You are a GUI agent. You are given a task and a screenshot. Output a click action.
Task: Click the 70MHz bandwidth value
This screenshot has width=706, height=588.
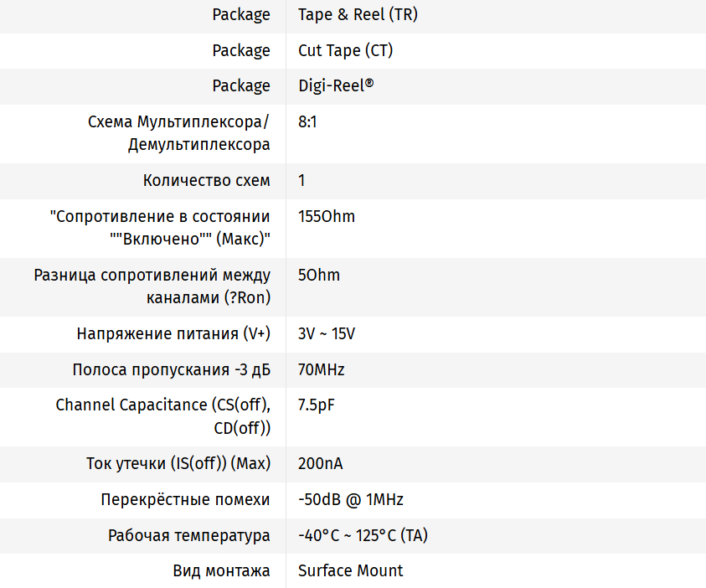(321, 369)
